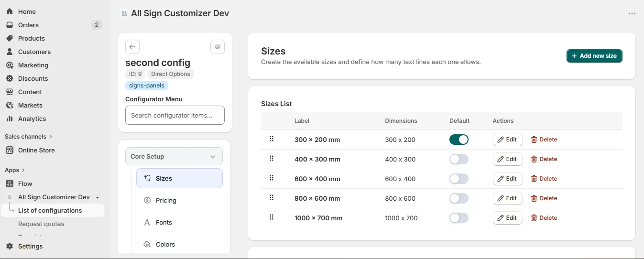Click the Direct Options badge
Screen dimensions: 644x259
pyautogui.click(x=171, y=74)
